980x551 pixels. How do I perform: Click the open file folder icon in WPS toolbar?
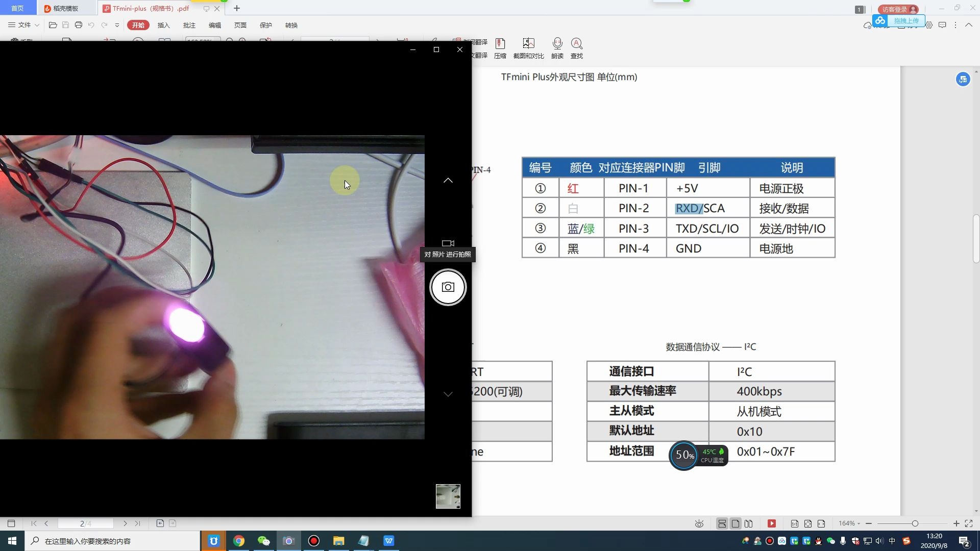coord(53,25)
